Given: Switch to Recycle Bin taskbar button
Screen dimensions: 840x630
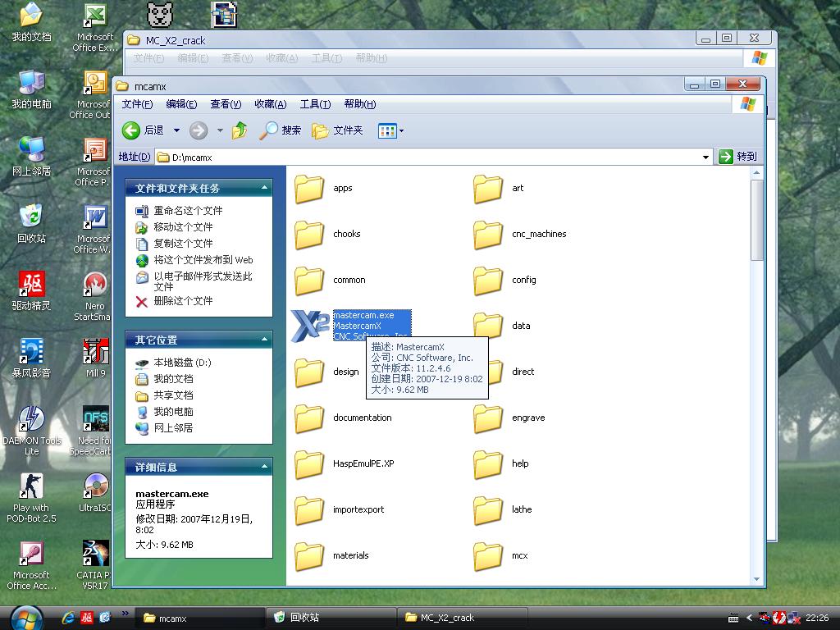Looking at the screenshot, I should click(x=331, y=618).
